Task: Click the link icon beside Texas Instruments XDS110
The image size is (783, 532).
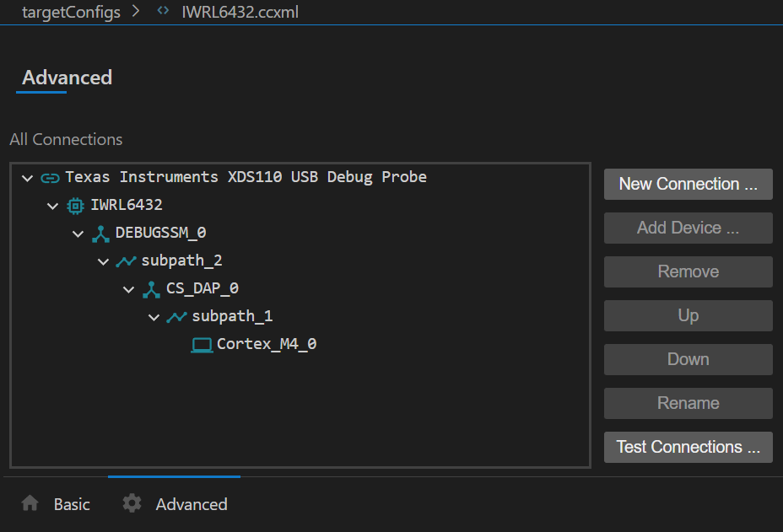Action: [x=50, y=178]
